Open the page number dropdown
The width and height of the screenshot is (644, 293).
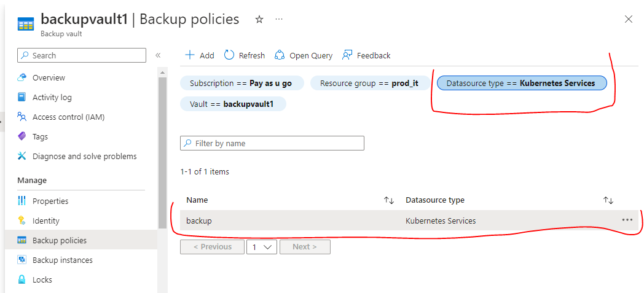click(262, 247)
